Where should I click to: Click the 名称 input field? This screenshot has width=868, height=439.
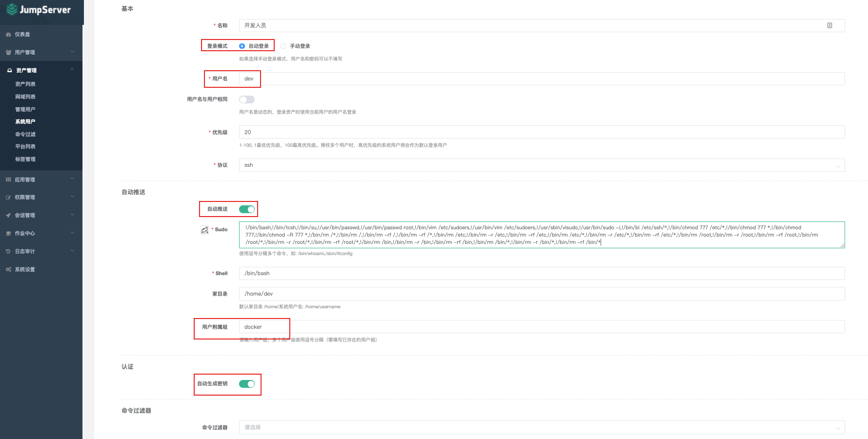tap(542, 25)
